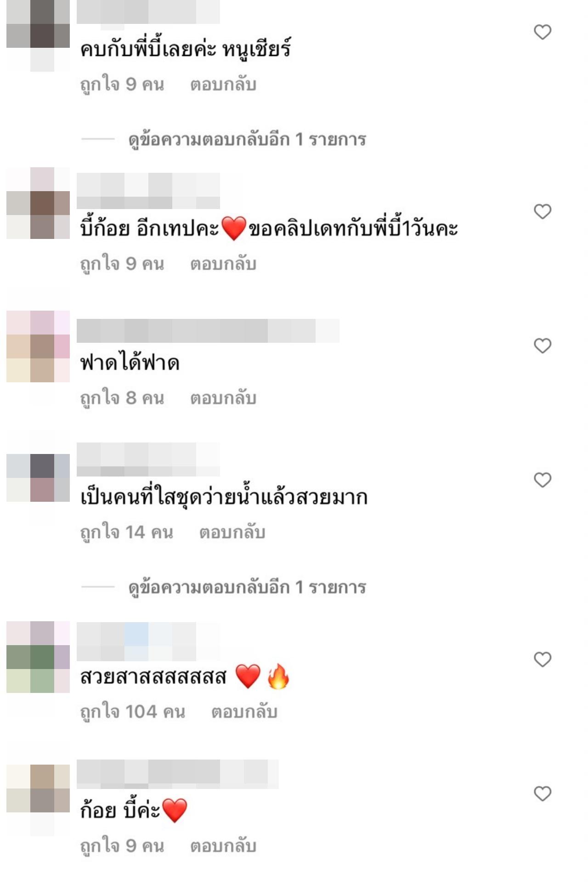This screenshot has width=588, height=885.
Task: Reply to the 'คบกับพี่บี้เลยค่ะ หนูเชียร์' comment
Action: (223, 85)
